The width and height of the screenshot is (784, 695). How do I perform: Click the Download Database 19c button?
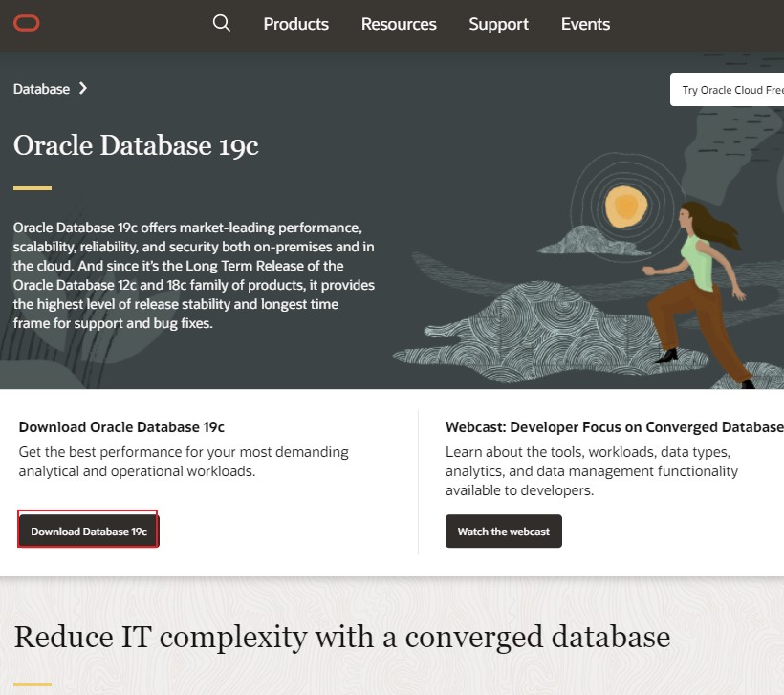89,531
